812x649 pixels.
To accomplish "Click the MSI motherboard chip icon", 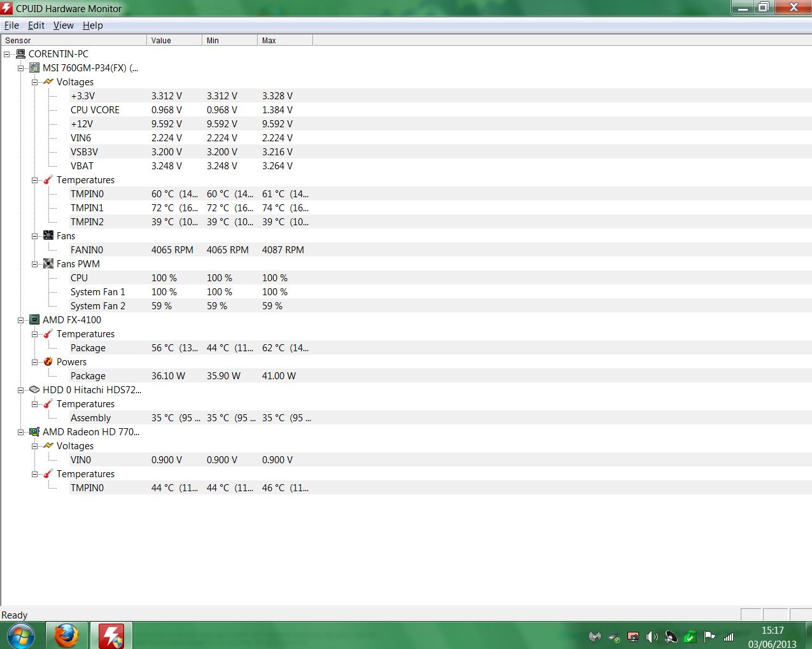I will point(34,68).
